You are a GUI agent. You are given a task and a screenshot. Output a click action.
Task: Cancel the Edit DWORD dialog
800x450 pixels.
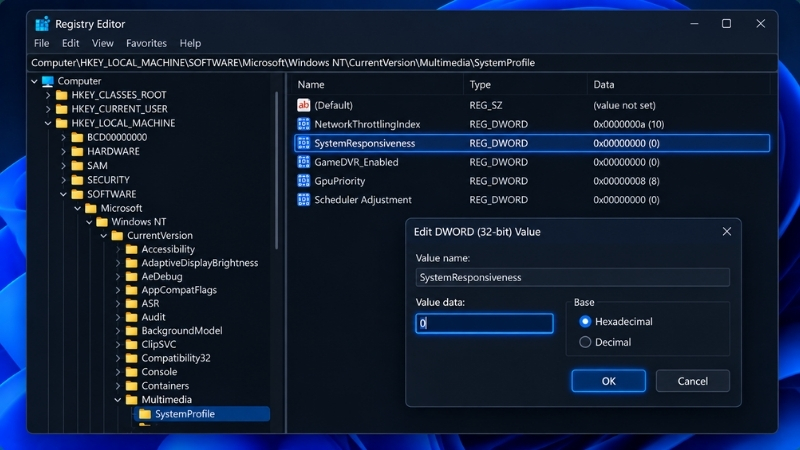coord(692,381)
